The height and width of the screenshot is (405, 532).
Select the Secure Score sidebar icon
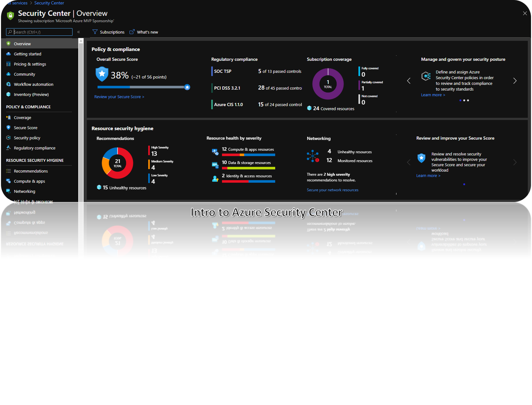click(x=8, y=128)
